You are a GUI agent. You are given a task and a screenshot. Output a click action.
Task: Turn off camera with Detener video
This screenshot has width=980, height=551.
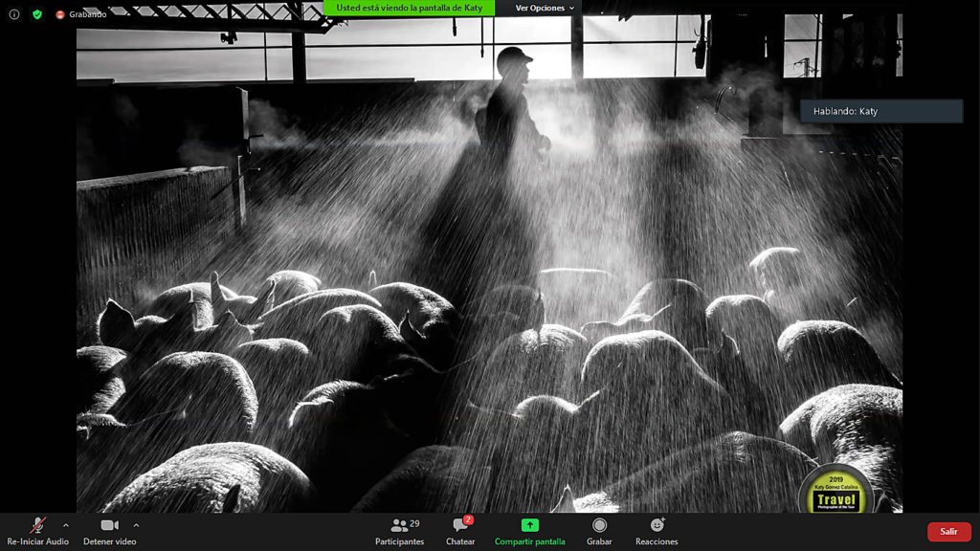point(109,526)
